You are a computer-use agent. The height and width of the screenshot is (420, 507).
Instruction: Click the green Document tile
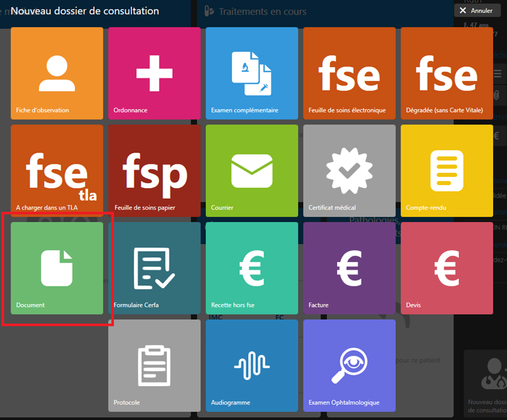pyautogui.click(x=57, y=268)
